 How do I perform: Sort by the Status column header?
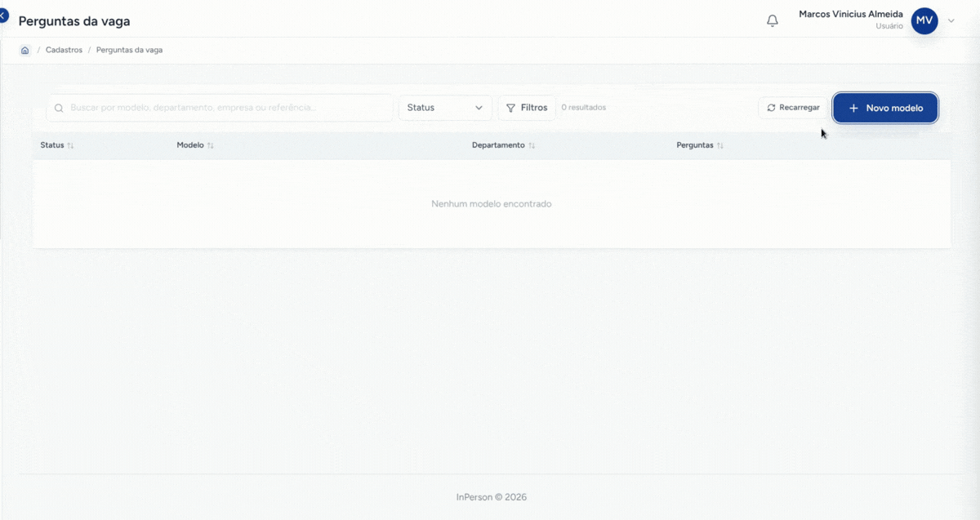click(x=57, y=145)
